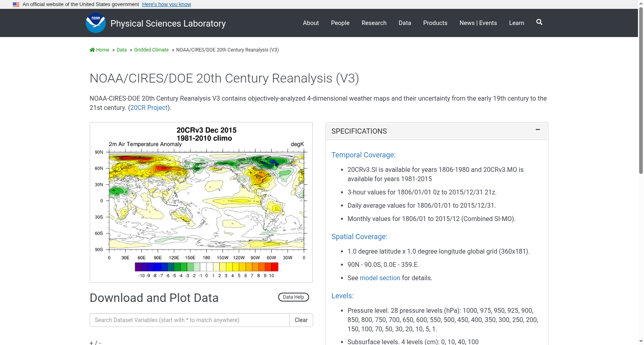
Task: Click the 'Download and Plot Data' heading
Action: pyautogui.click(x=154, y=298)
